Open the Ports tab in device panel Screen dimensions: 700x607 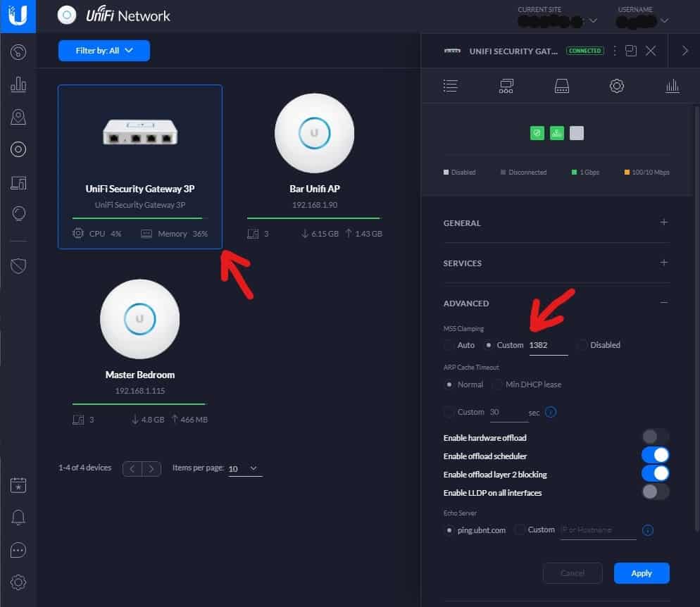561,86
